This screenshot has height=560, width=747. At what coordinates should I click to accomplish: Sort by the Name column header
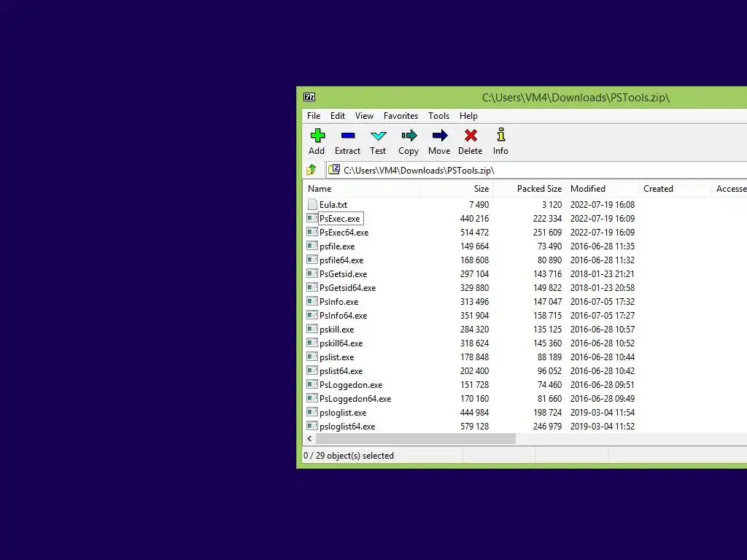point(361,189)
